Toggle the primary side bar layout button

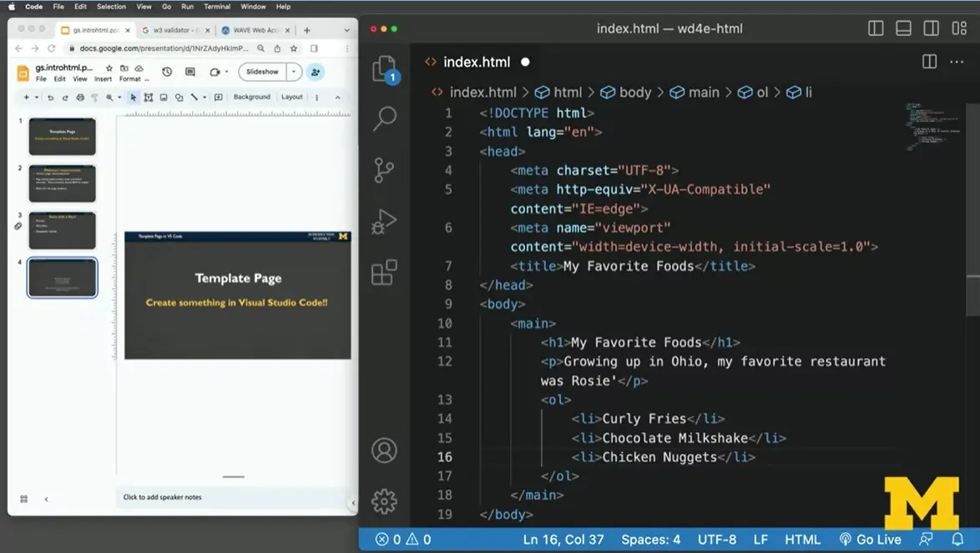tap(876, 28)
